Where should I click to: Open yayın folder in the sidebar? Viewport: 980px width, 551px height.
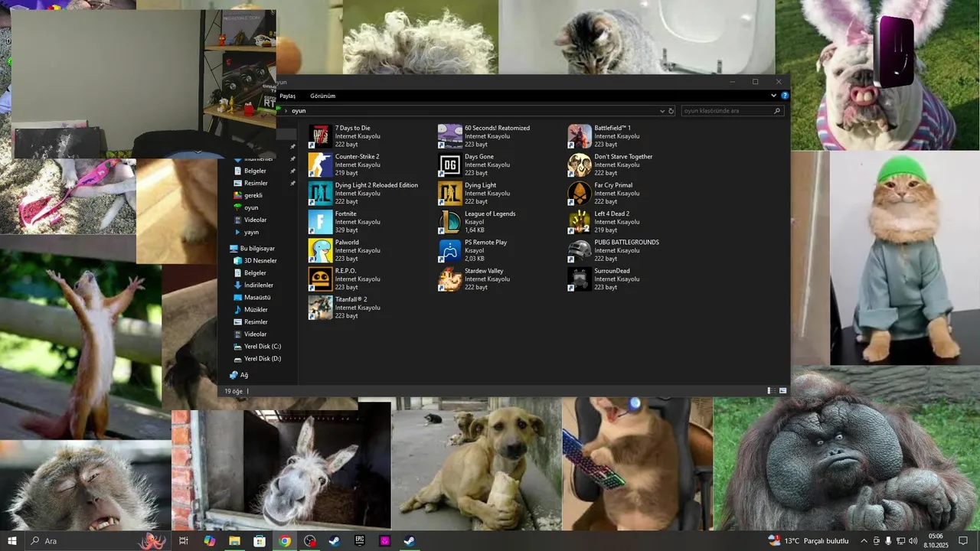click(x=251, y=232)
